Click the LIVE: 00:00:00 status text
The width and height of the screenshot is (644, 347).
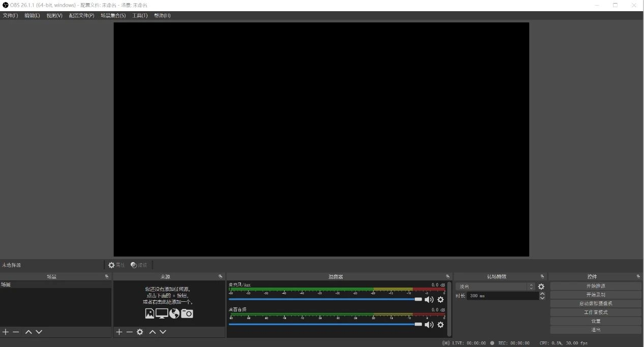coord(469,343)
